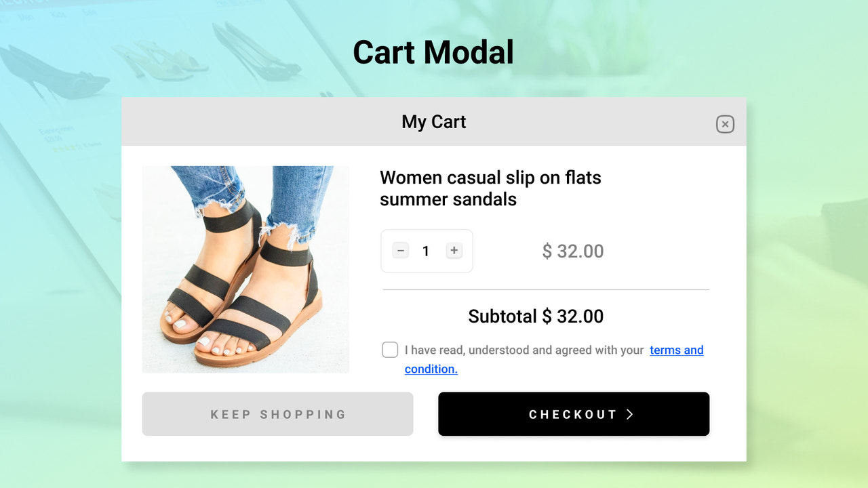Click the plus icon to increase quantity
The image size is (868, 488).
[x=454, y=250]
